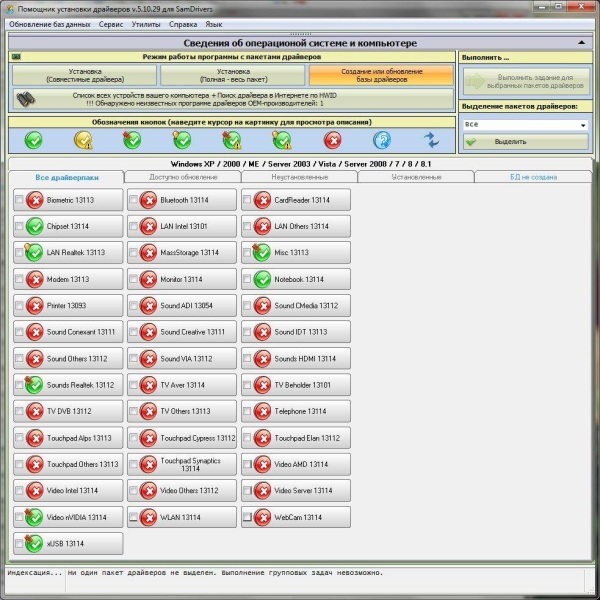Click the green status icon on Chipset 13114
Screen dimensions: 600x600
coord(35,226)
